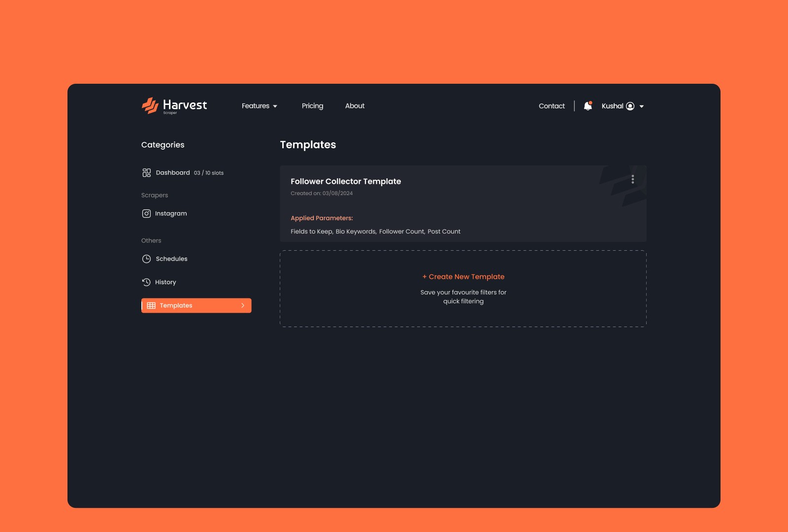Click the Post Count parameter
The width and height of the screenshot is (788, 532).
[x=444, y=232]
